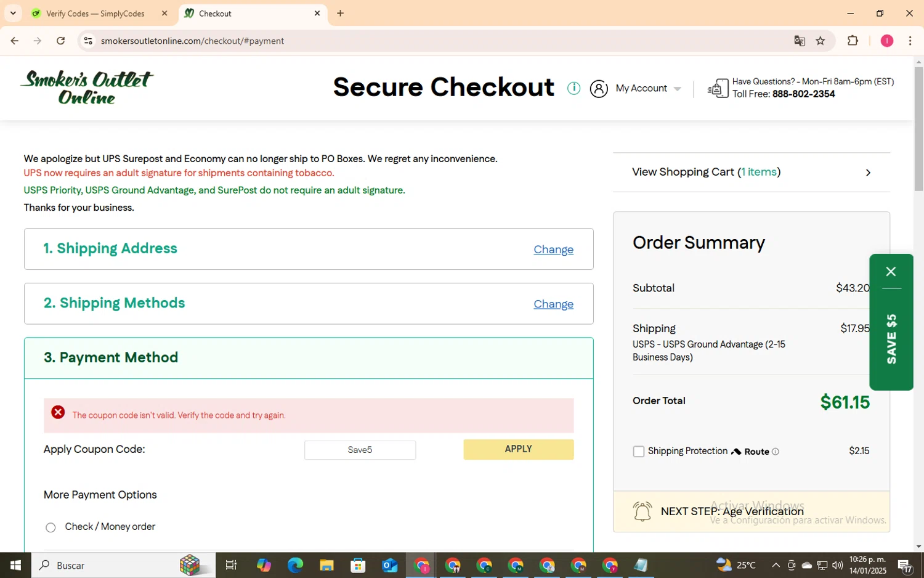Switch to Verify Codes — SimplyCodes tab
924x578 pixels.
click(x=95, y=14)
